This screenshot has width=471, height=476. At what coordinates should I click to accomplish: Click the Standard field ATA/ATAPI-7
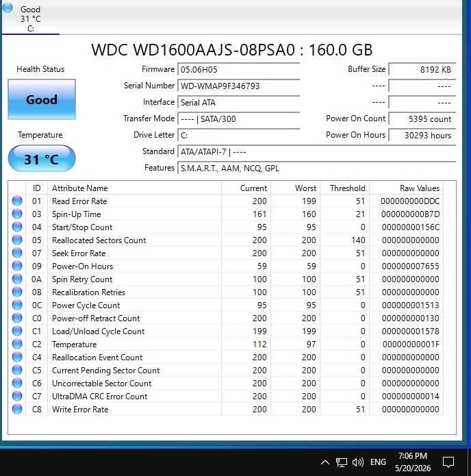(316, 151)
